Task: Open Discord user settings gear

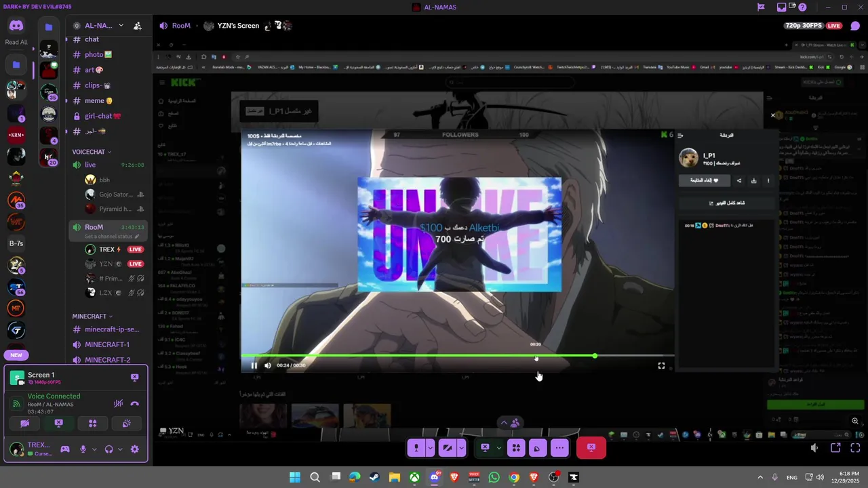Action: tap(134, 449)
